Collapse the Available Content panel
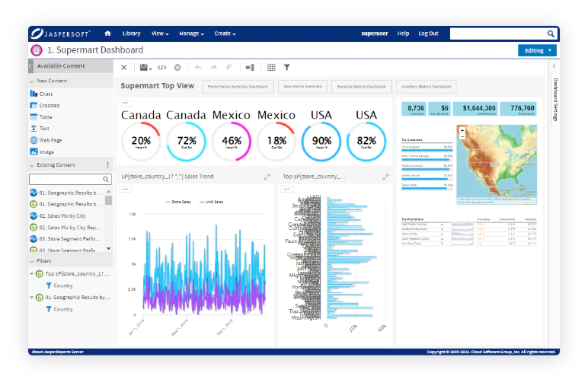The height and width of the screenshot is (386, 588). (x=30, y=66)
